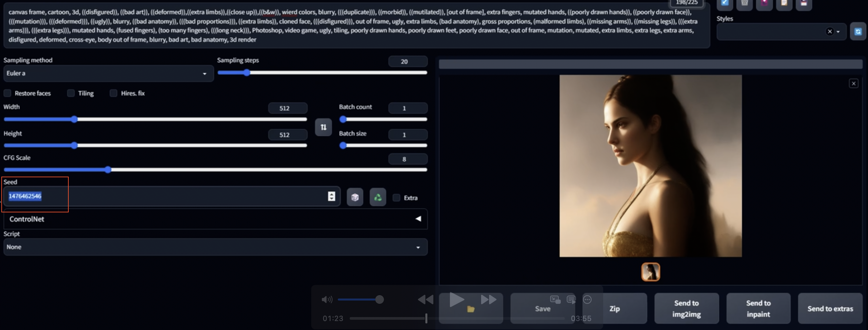Open the Styles dropdown arrow
Viewport: 868px width, 330px height.
click(x=838, y=31)
